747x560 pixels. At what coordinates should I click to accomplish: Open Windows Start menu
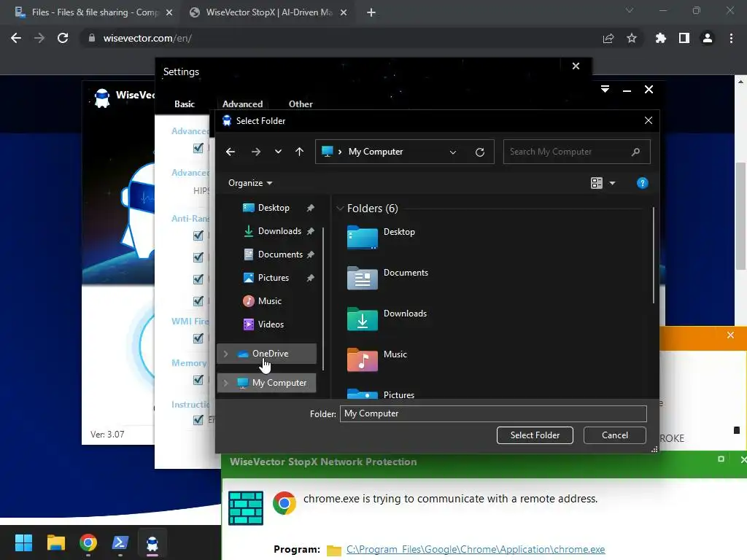click(x=23, y=542)
